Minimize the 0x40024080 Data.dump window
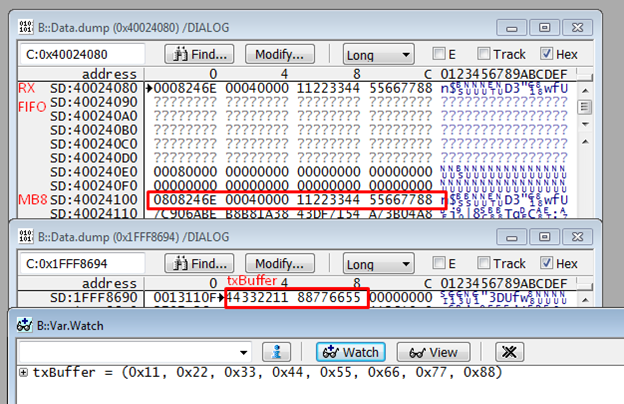 click(x=512, y=28)
